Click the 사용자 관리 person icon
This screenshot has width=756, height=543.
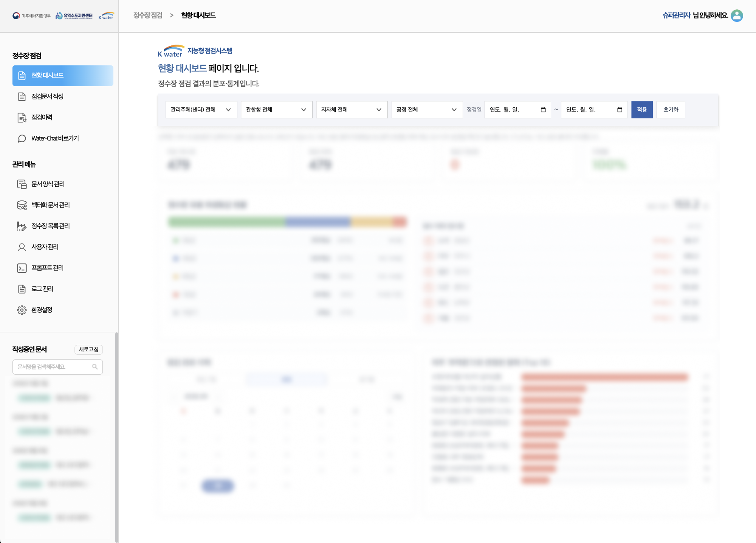22,247
